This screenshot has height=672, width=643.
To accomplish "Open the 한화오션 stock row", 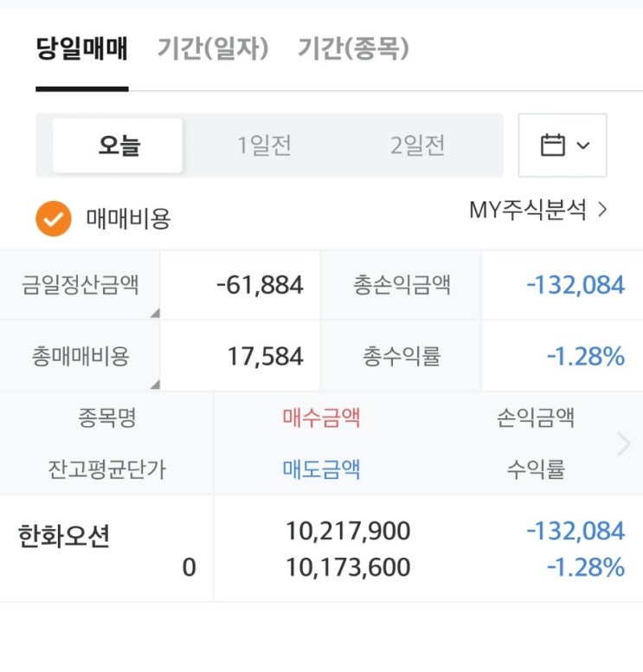I will 64,537.
